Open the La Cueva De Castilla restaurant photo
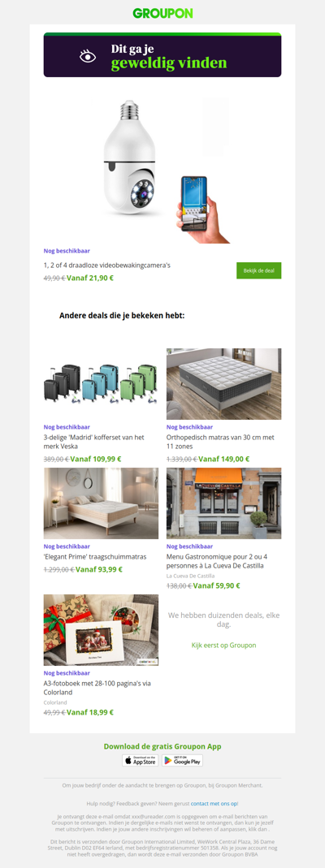 tap(223, 503)
